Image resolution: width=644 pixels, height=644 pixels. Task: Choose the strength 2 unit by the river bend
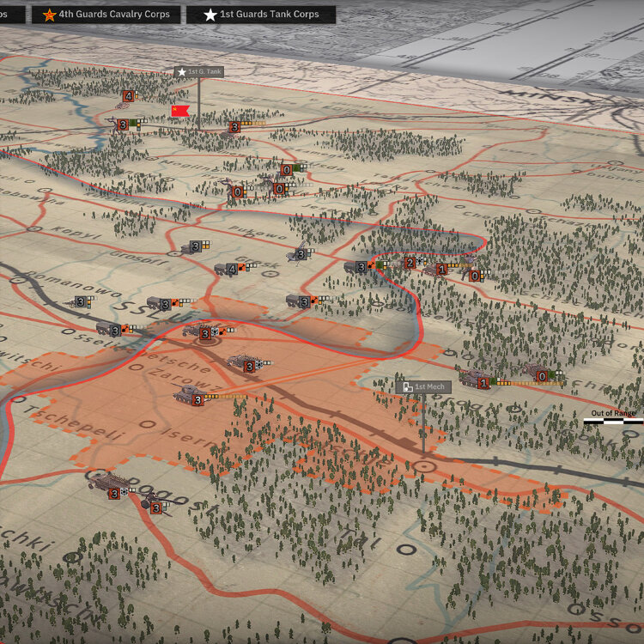tap(410, 262)
